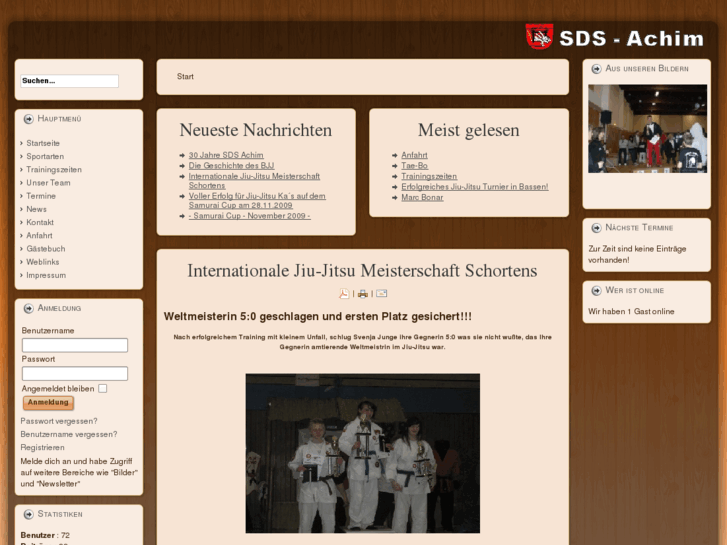Viewport: 727px width, 545px height.
Task: Click the trophy winners article photo
Action: pos(363,453)
